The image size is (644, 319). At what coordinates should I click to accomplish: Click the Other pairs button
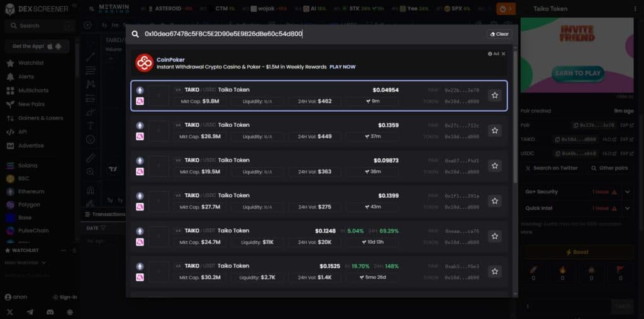609,168
